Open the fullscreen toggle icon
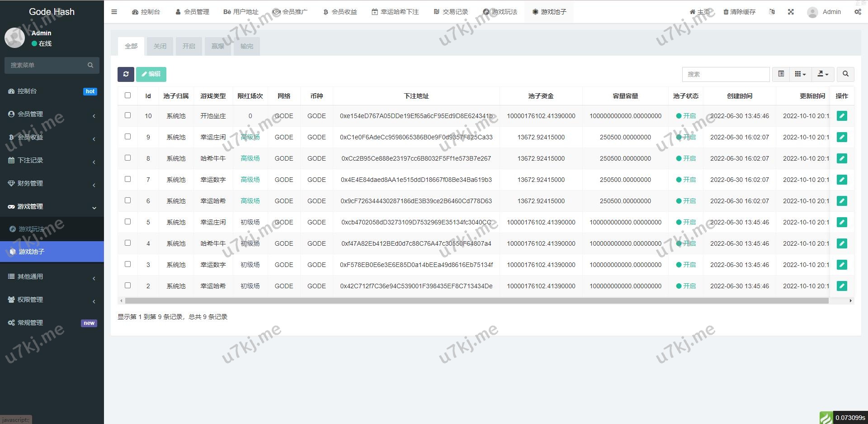The image size is (868, 424). click(x=791, y=12)
